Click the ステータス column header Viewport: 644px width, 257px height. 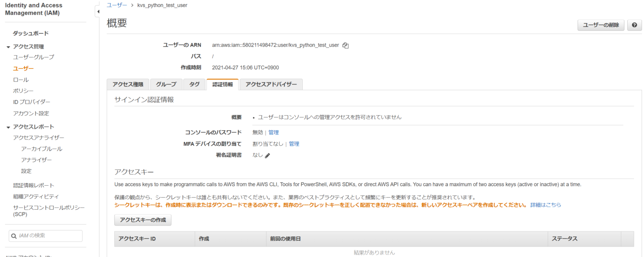coord(584,239)
